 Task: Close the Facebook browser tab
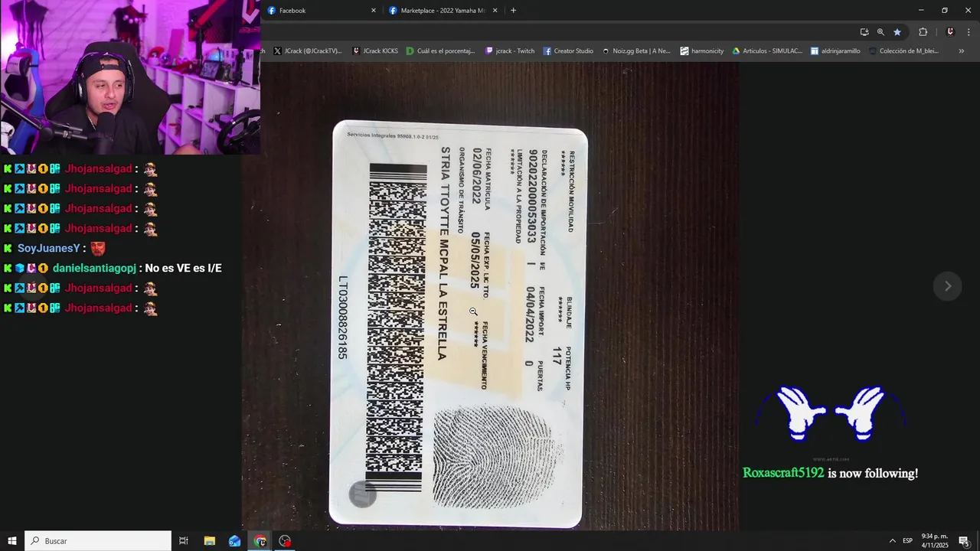(x=374, y=11)
